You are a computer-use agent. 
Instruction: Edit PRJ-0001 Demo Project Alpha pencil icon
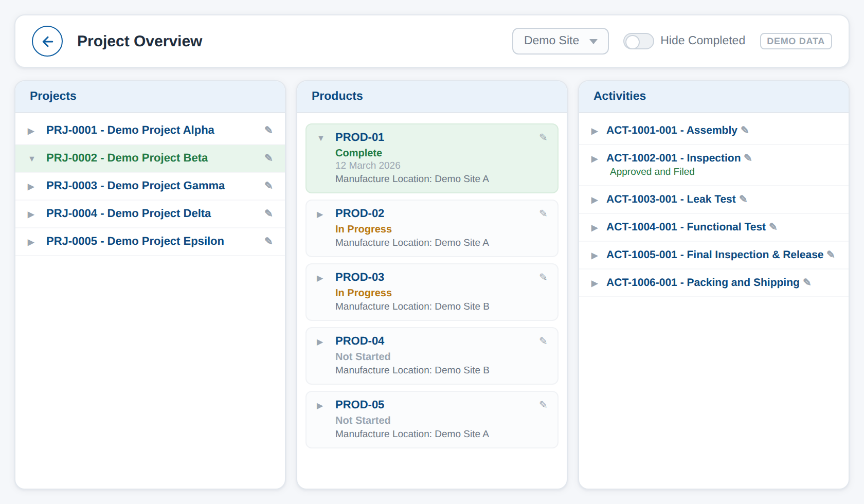pyautogui.click(x=268, y=130)
